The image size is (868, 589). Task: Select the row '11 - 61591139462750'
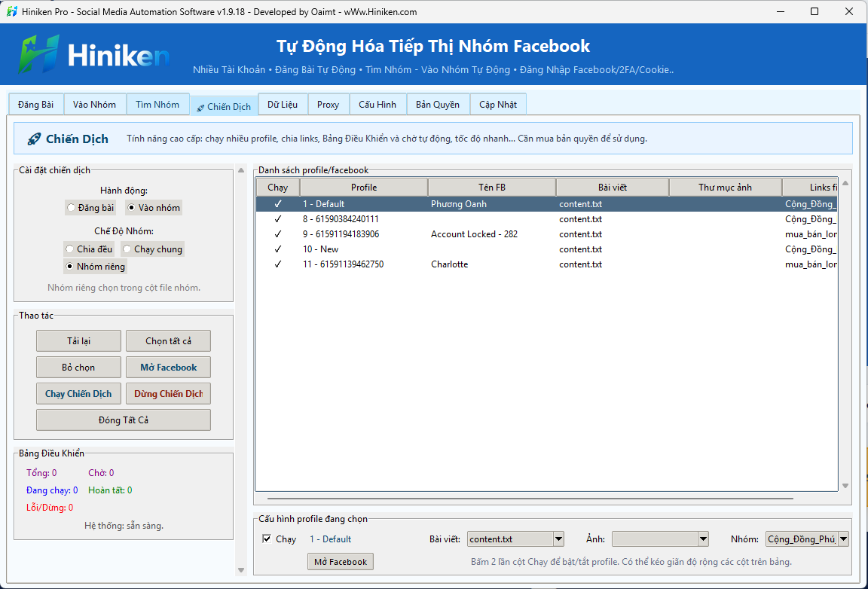[547, 264]
